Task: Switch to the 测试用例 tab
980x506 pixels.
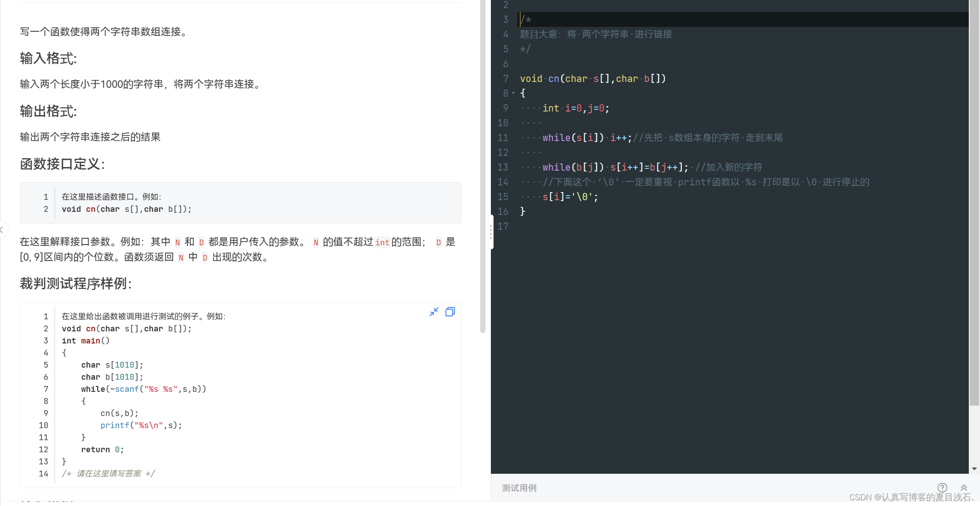Action: 519,488
